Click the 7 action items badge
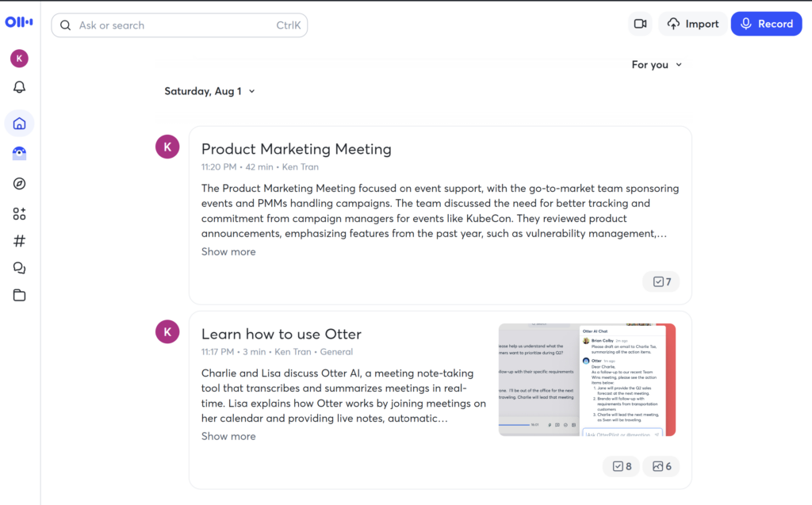 (x=661, y=281)
